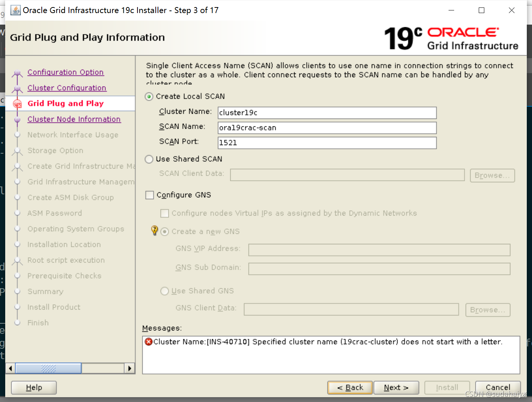The height and width of the screenshot is (402, 532).
Task: Click the Prerequisite Checks step
Action: coord(64,276)
